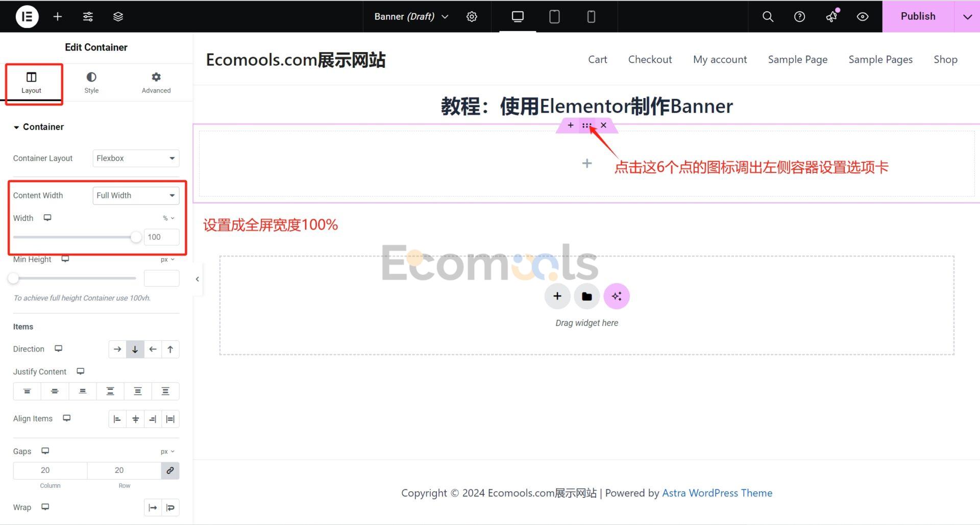980x525 pixels.
Task: Set Align Items to start
Action: coord(117,419)
